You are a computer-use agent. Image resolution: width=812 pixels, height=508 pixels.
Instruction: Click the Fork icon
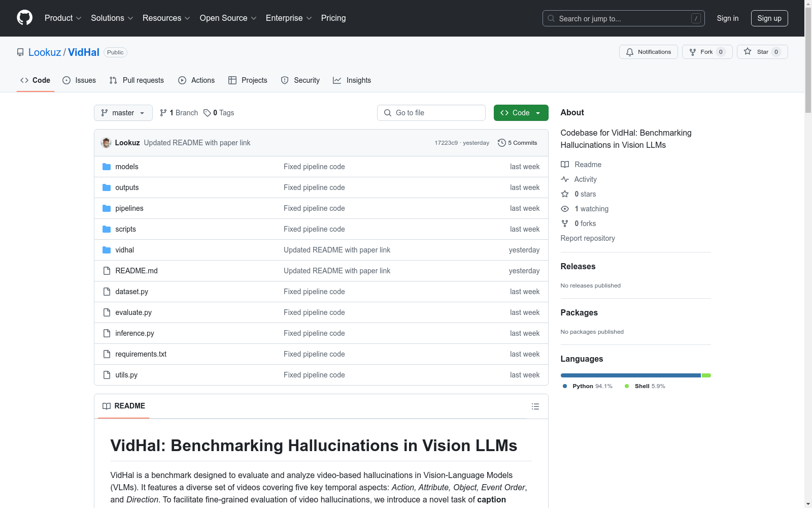coord(693,52)
